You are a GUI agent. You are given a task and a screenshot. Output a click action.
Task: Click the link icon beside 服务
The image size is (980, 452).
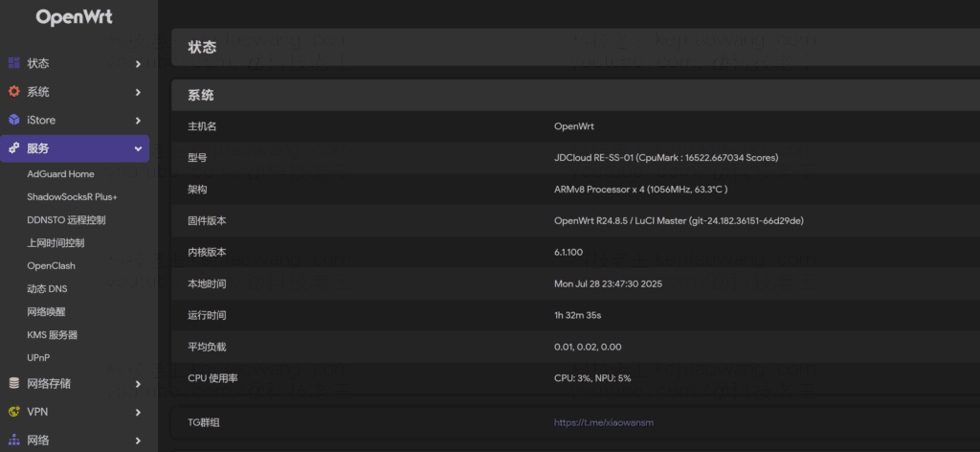(x=13, y=148)
